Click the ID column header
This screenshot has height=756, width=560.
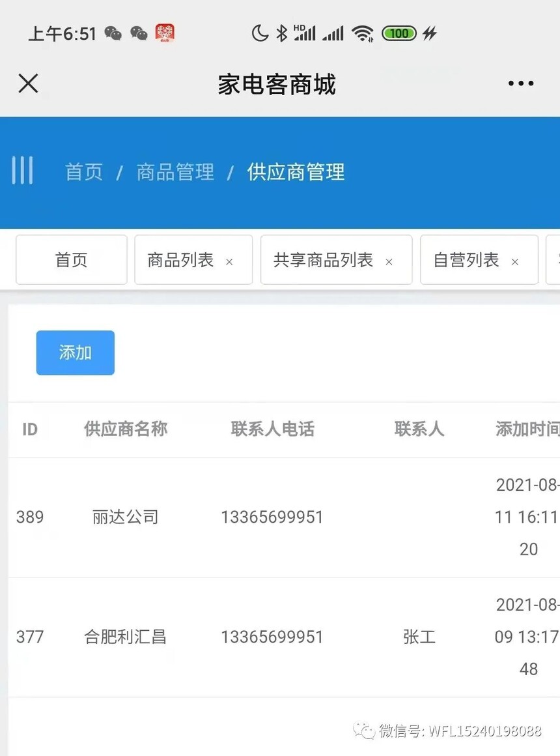click(30, 429)
